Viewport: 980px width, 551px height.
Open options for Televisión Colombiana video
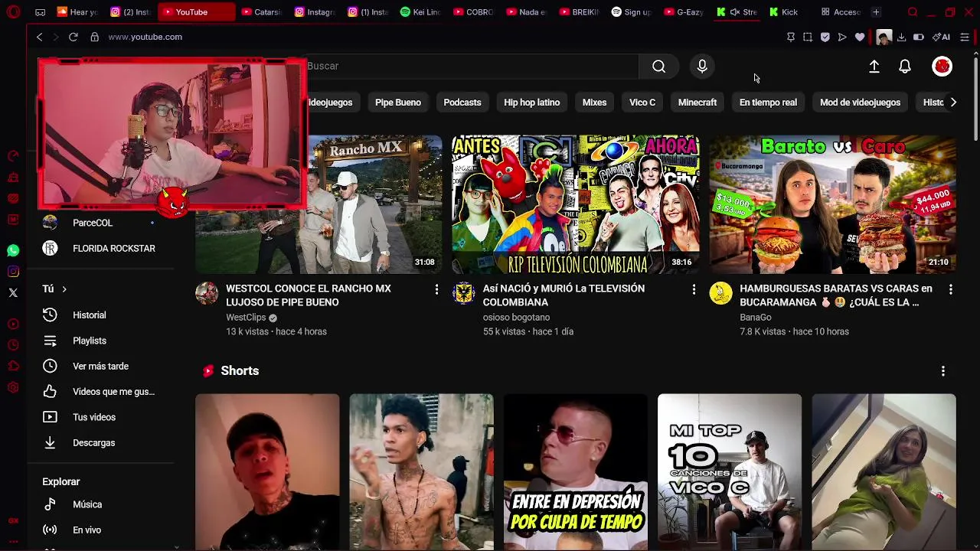point(694,289)
